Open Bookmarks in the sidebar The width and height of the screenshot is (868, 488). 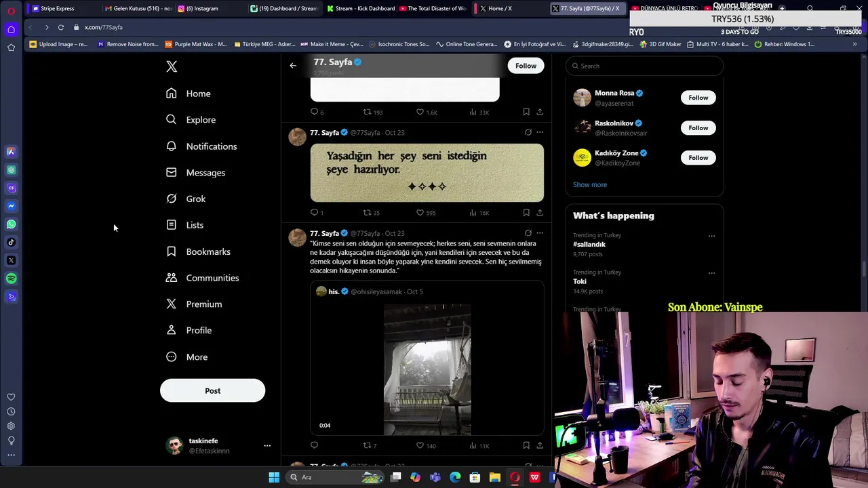199,251
